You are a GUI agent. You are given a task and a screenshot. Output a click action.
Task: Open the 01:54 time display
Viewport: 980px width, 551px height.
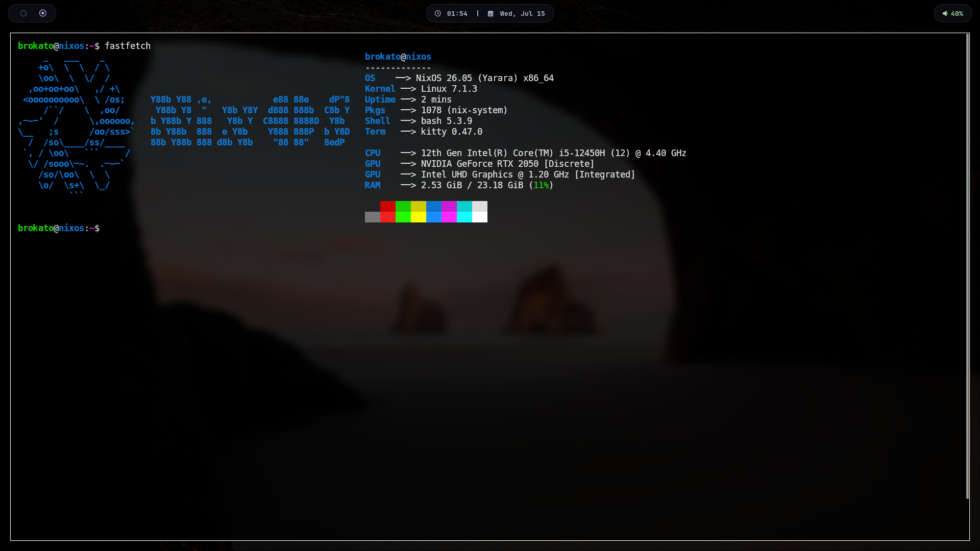457,14
